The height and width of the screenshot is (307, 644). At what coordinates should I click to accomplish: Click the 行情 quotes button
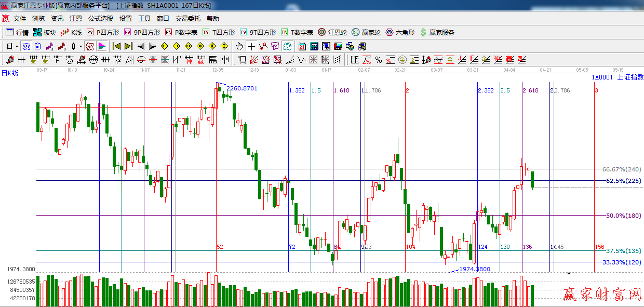point(17,32)
